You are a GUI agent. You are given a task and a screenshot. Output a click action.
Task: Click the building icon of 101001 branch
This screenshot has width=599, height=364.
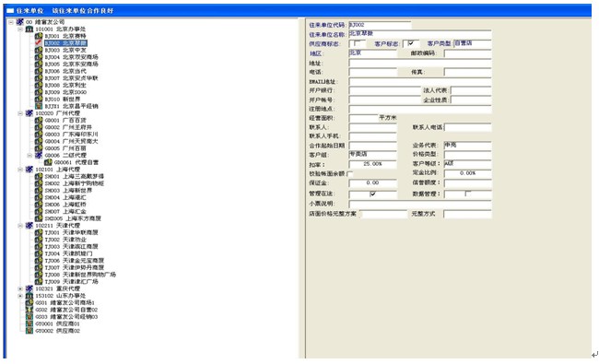pyautogui.click(x=29, y=29)
